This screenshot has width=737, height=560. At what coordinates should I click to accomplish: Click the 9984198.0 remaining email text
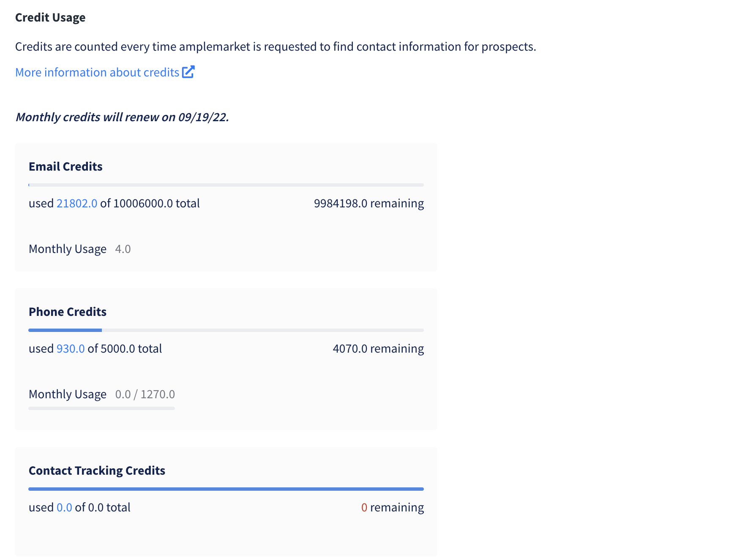(x=369, y=203)
